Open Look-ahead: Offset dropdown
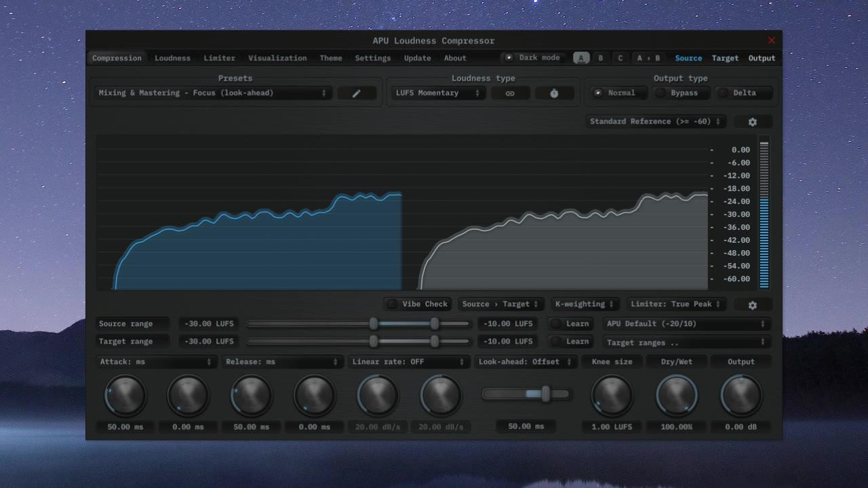Image resolution: width=868 pixels, height=488 pixels. coord(526,362)
